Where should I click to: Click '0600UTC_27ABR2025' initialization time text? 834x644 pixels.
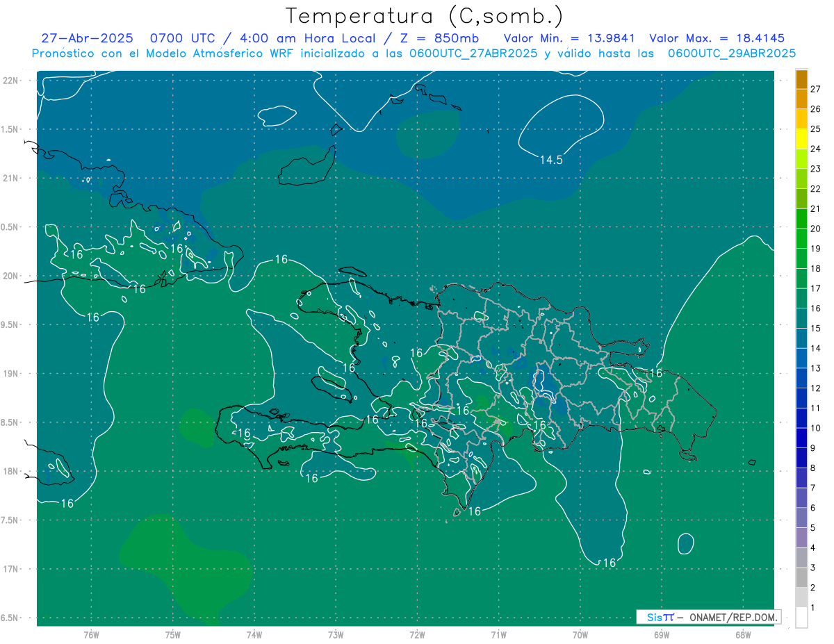(473, 53)
